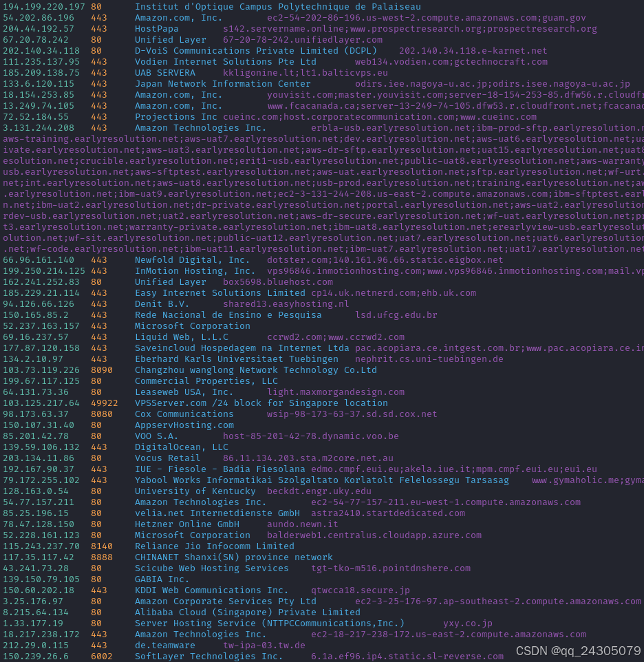The width and height of the screenshot is (644, 662).
Task: Click Cox Communications organization name
Action: [x=184, y=414]
